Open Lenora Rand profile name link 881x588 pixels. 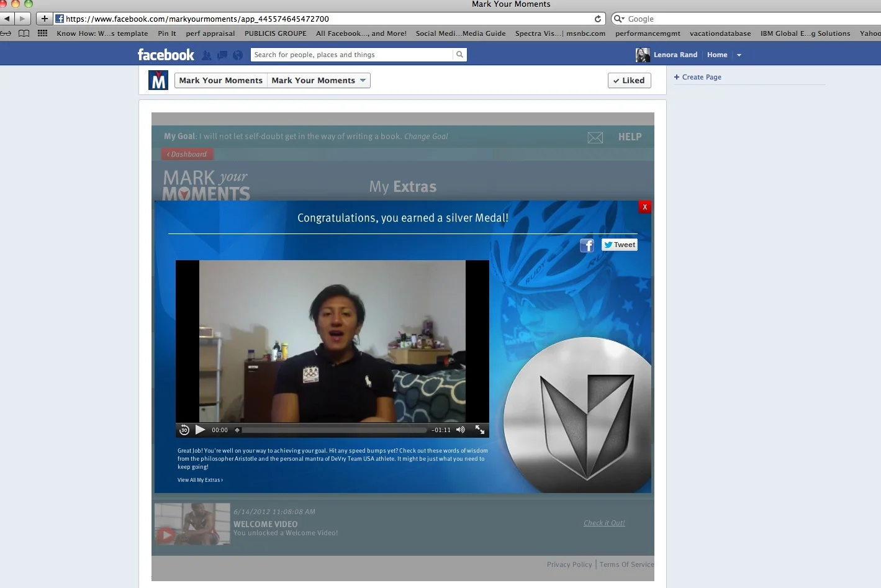[675, 55]
